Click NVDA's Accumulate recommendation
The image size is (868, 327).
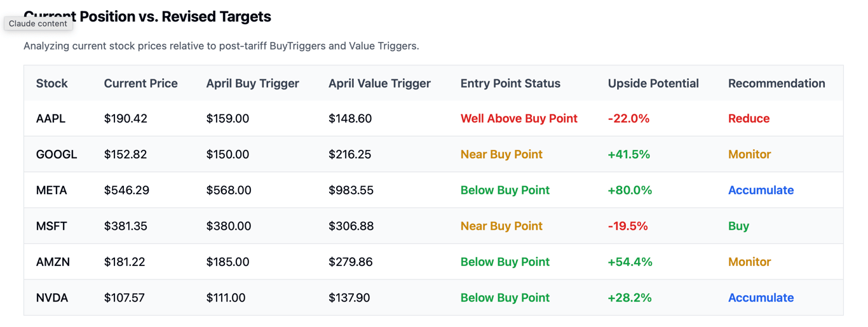click(761, 298)
